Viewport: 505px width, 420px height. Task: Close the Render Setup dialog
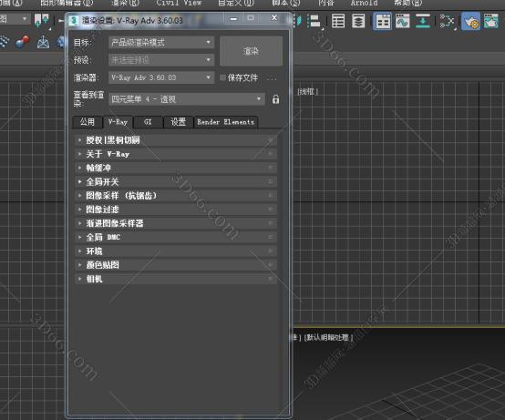(x=274, y=18)
